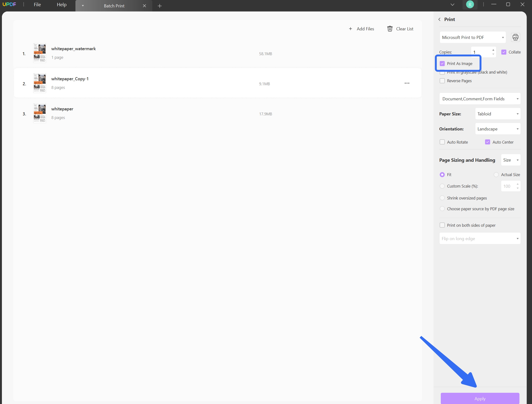Enable Auto Rotate checkbox
This screenshot has width=532, height=404.
442,142
